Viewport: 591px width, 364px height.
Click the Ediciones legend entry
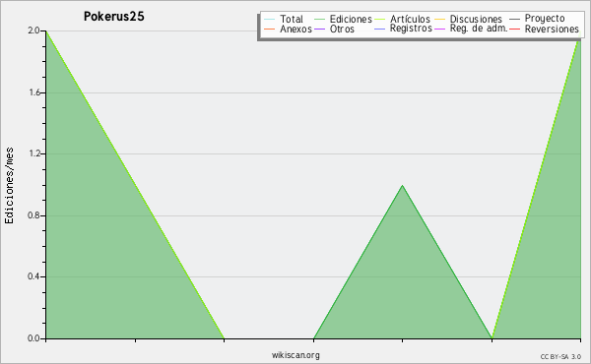[x=343, y=19]
